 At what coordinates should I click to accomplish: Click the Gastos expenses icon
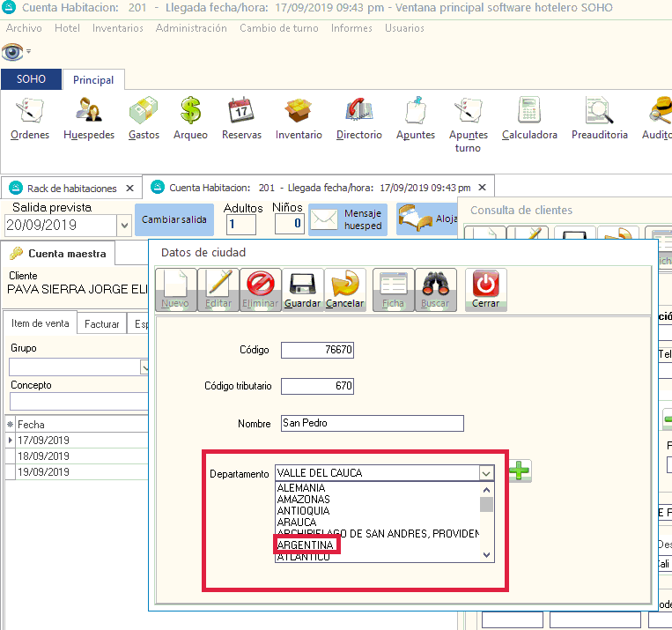144,119
